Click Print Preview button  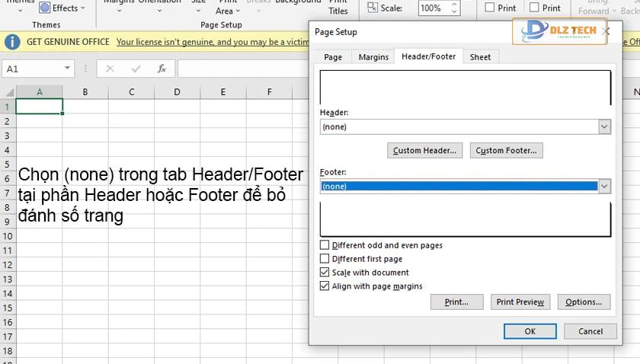pyautogui.click(x=520, y=302)
